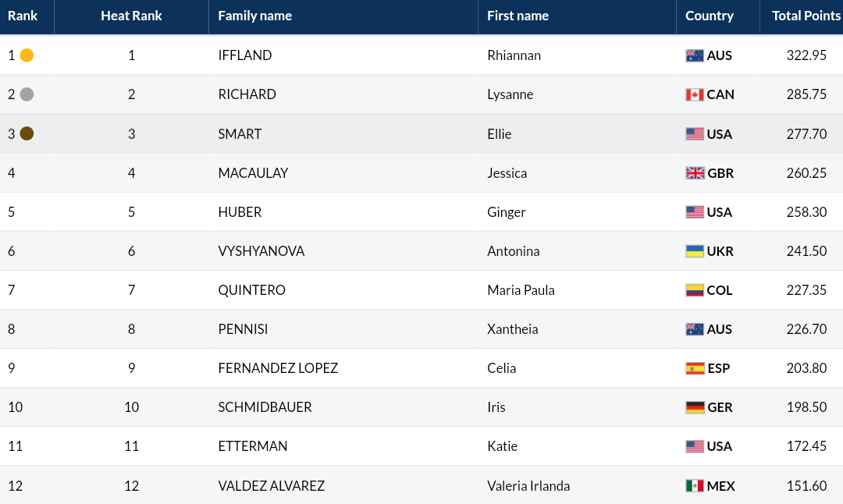Click the silver medal icon for rank 2
The height and width of the screenshot is (504, 843).
[27, 94]
